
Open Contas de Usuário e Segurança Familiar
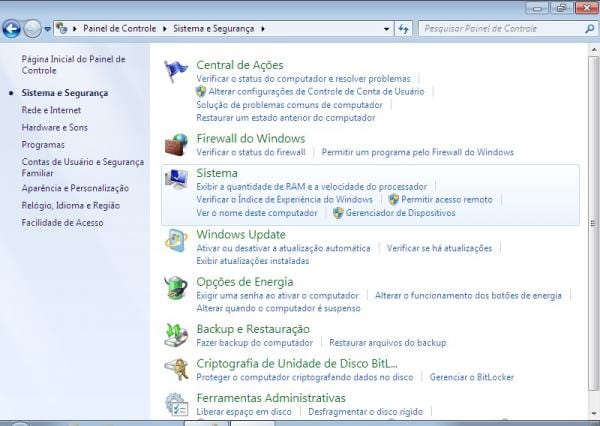pyautogui.click(x=83, y=167)
